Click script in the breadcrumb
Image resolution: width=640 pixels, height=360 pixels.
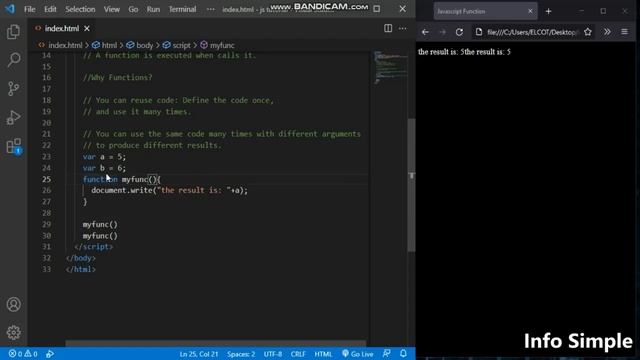pos(181,45)
